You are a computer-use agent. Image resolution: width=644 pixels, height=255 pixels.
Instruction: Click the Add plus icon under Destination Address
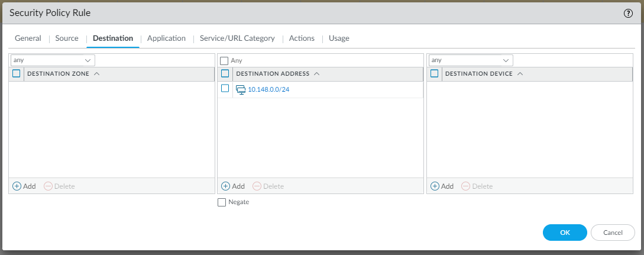[225, 186]
